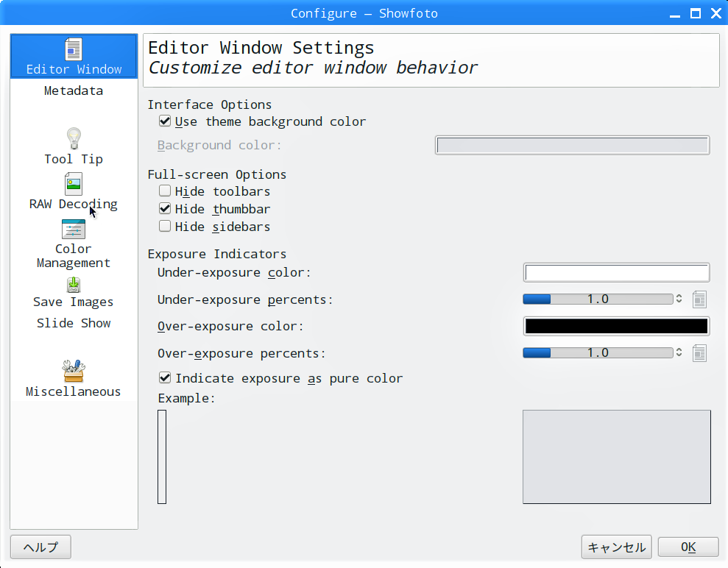Maximize the Configure Showfoto window

[x=696, y=13]
